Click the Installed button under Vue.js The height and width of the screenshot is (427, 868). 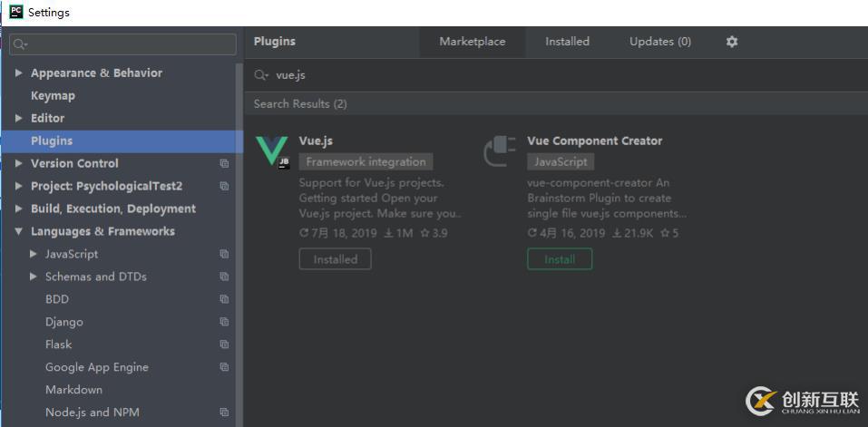pos(335,259)
